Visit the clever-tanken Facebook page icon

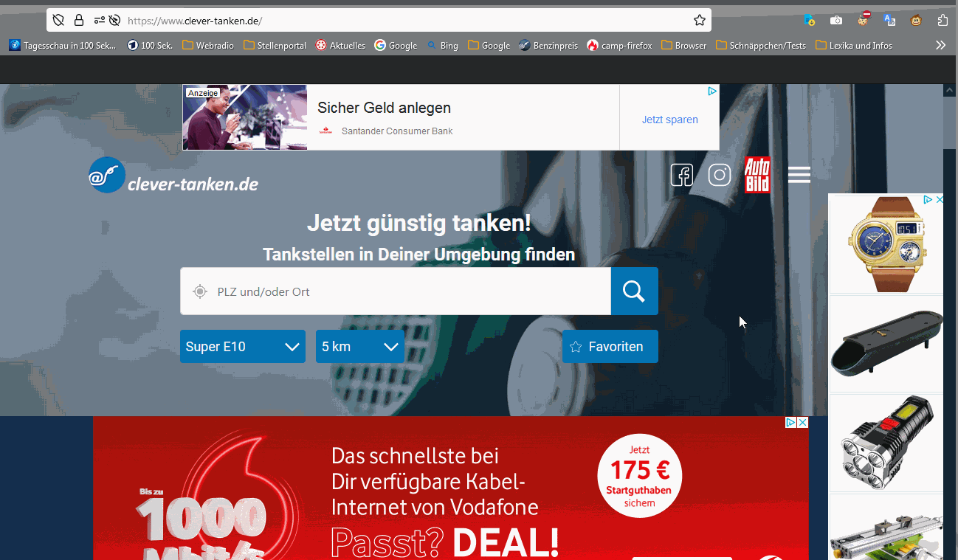pyautogui.click(x=681, y=175)
